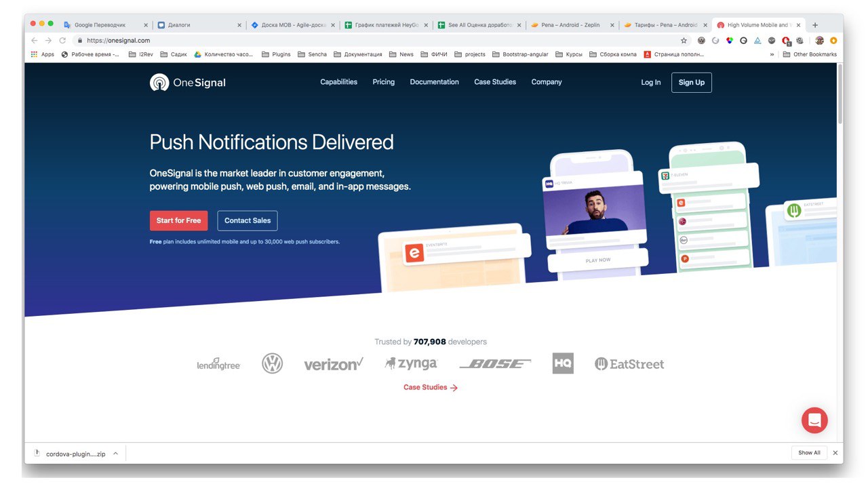Screen dimensions: 868x499
Task: Open the Страница пополн... bookmark
Action: pos(674,54)
